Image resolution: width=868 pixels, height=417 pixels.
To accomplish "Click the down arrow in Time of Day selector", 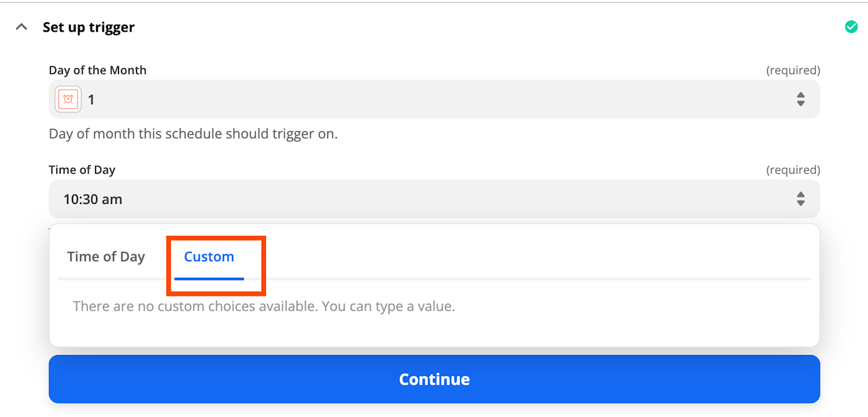I will pyautogui.click(x=800, y=203).
